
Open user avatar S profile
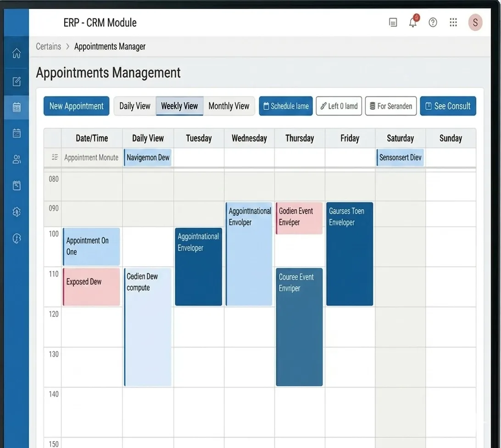475,22
